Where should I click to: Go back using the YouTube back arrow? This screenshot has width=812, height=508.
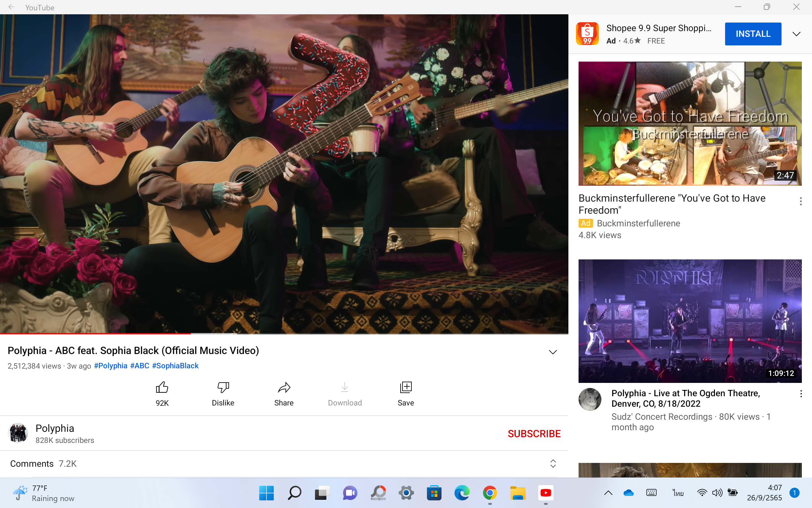point(11,7)
